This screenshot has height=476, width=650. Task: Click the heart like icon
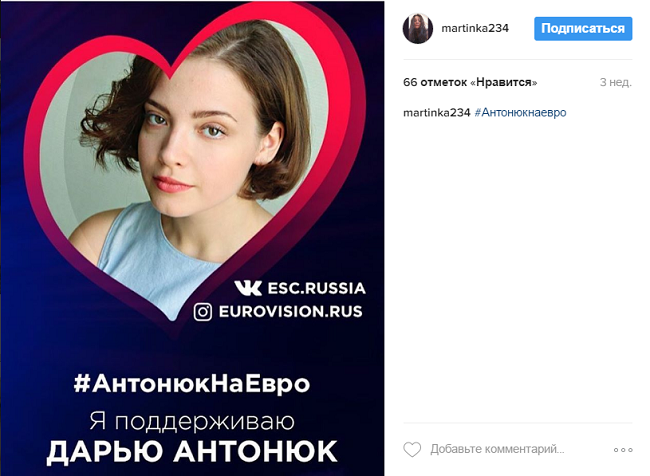[x=412, y=449]
